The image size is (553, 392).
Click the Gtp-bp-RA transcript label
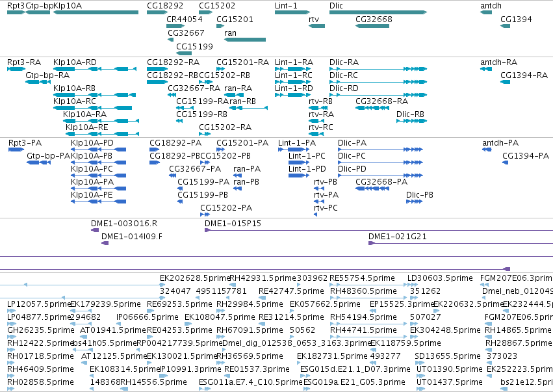click(x=47, y=75)
